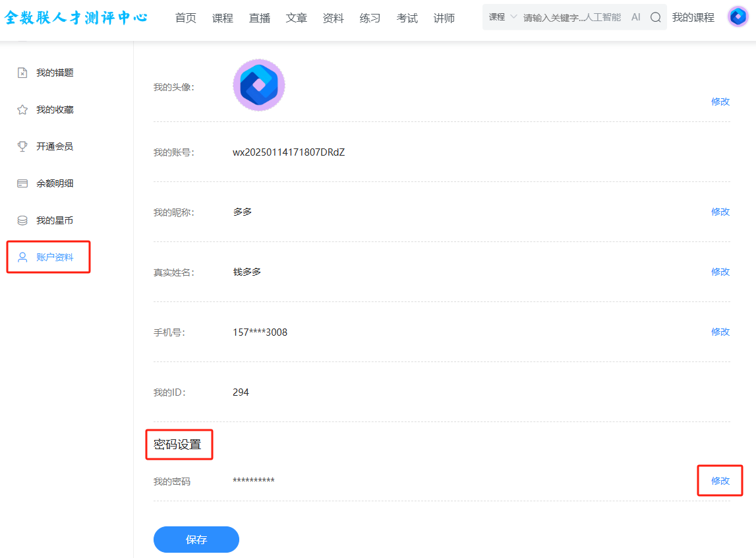Click 修改 beside the 手机号 row
Viewport: 756px width, 558px height.
click(720, 332)
